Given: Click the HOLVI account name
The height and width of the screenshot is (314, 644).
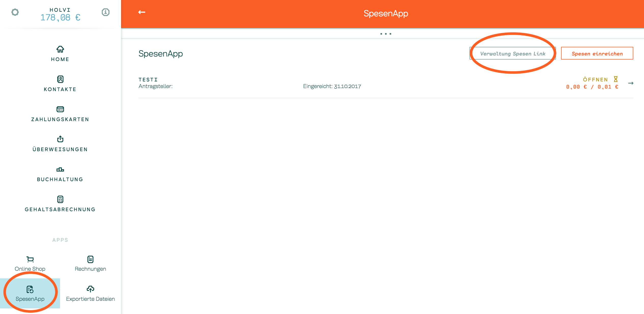Looking at the screenshot, I should coord(60,10).
